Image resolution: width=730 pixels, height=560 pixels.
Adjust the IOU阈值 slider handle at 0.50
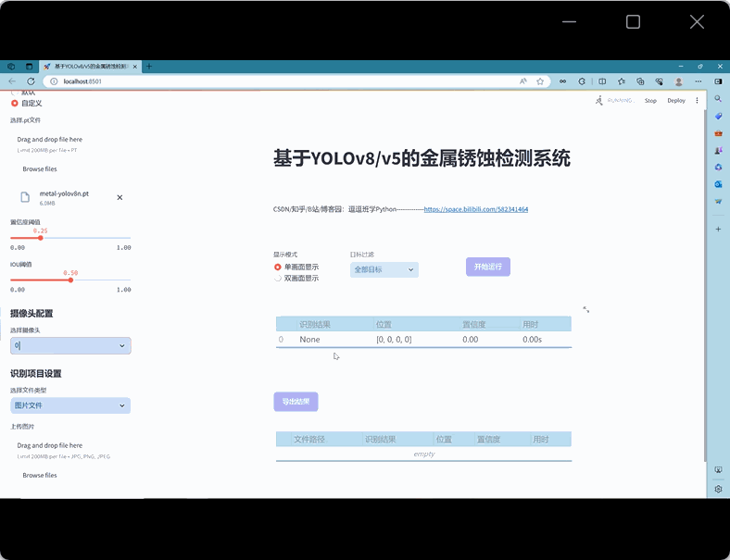pyautogui.click(x=70, y=280)
